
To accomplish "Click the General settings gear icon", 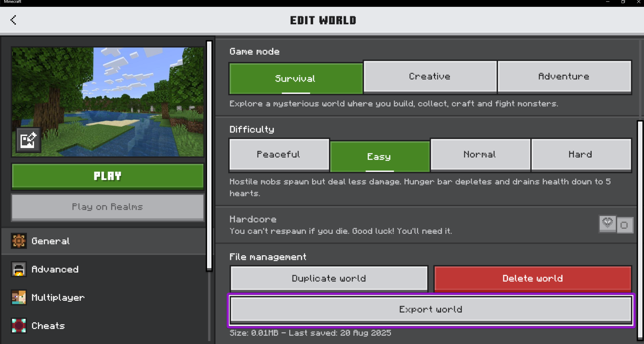I will (x=19, y=241).
